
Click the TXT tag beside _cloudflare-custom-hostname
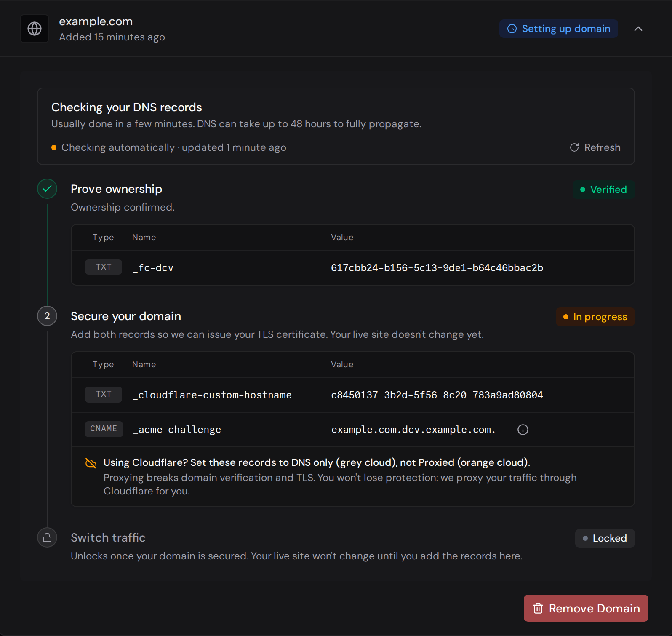(104, 394)
